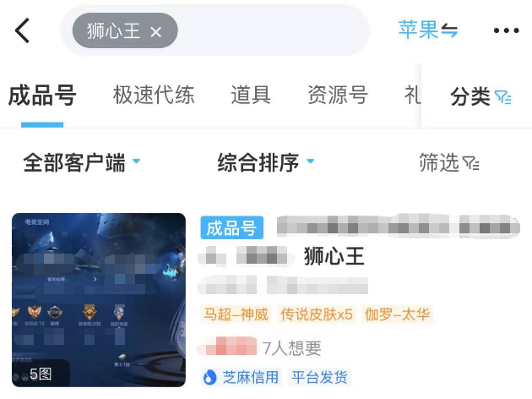Open the 分类 filter icon
532x399 pixels.
502,97
